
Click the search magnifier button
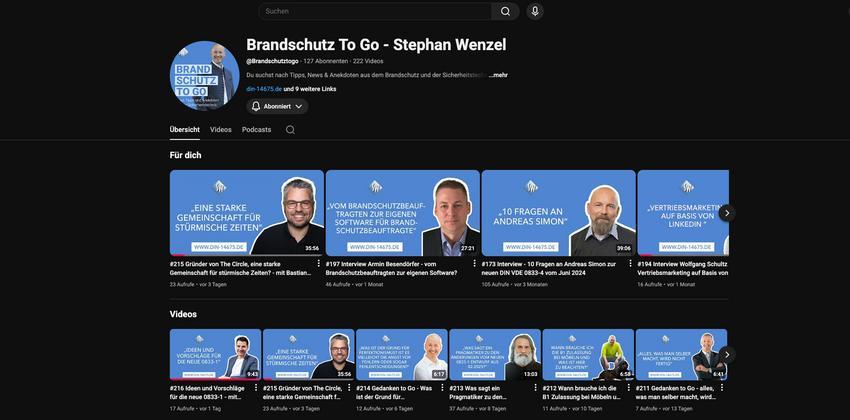coord(505,11)
